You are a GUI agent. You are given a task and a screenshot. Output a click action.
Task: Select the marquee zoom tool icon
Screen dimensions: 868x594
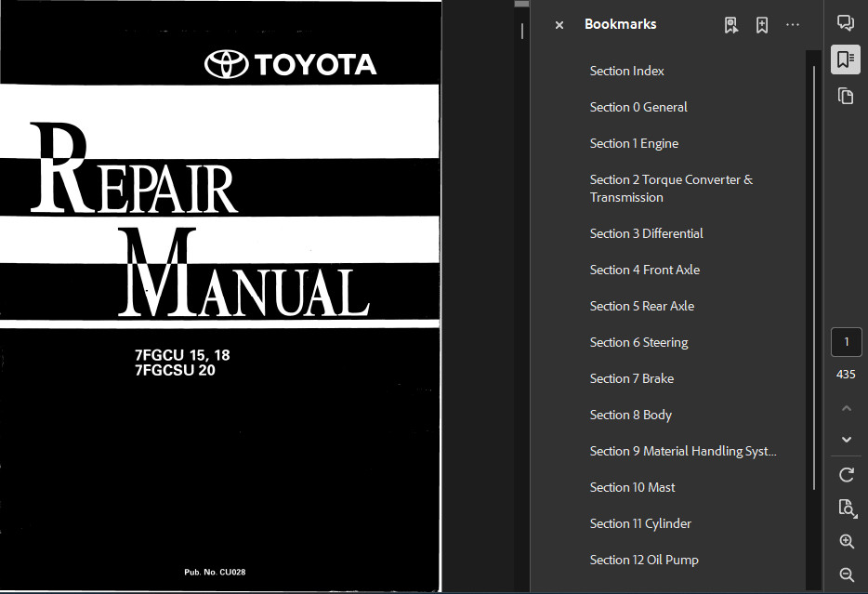847,508
